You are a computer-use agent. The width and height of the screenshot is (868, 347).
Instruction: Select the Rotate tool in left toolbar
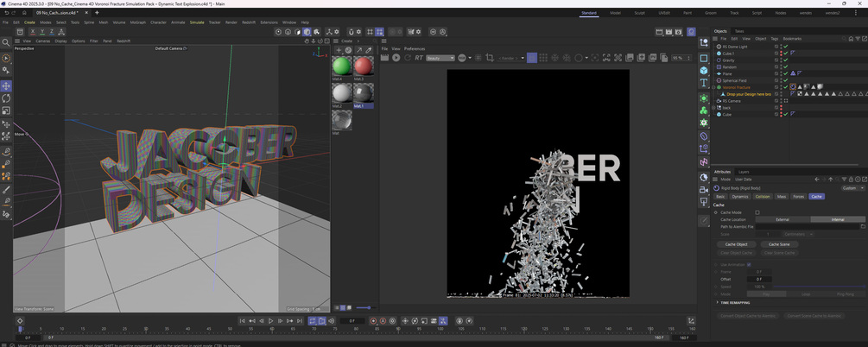(x=6, y=98)
